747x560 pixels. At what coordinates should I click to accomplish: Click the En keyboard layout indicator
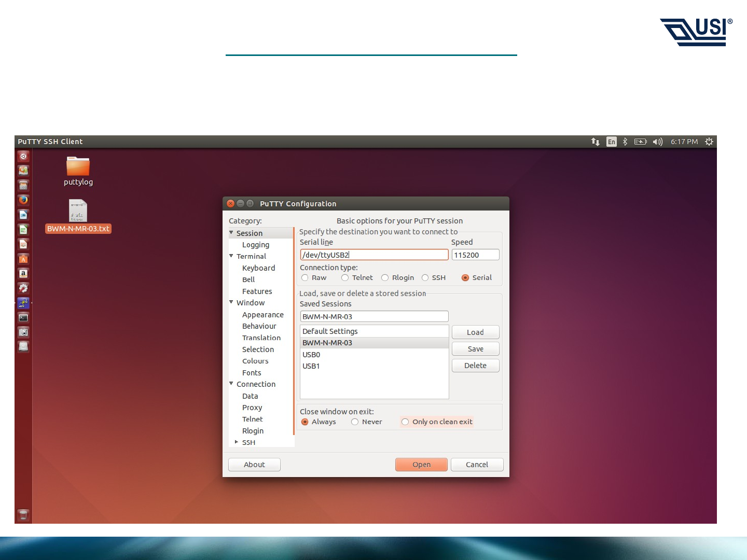tap(612, 142)
